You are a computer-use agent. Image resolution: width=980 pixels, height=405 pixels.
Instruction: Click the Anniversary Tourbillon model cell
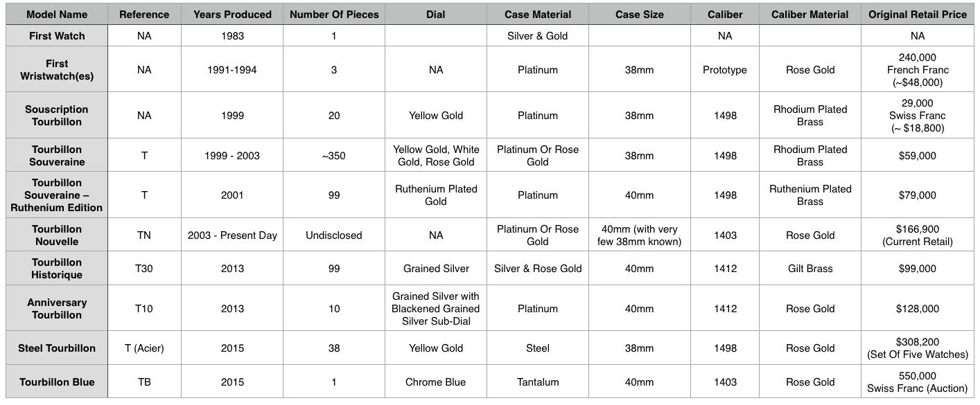tap(57, 309)
